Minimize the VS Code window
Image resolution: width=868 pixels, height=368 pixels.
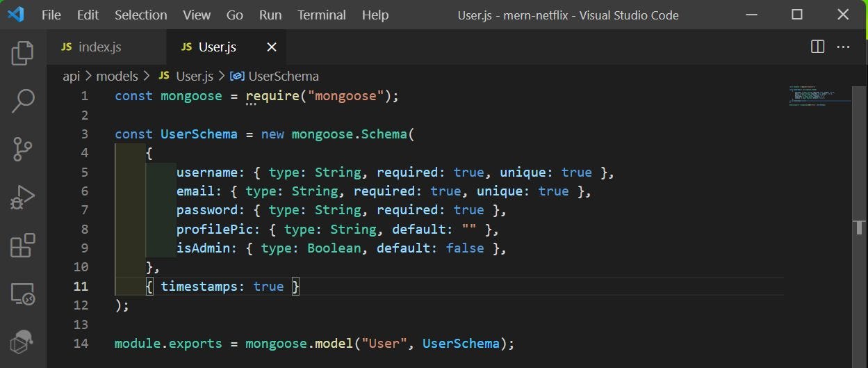751,15
